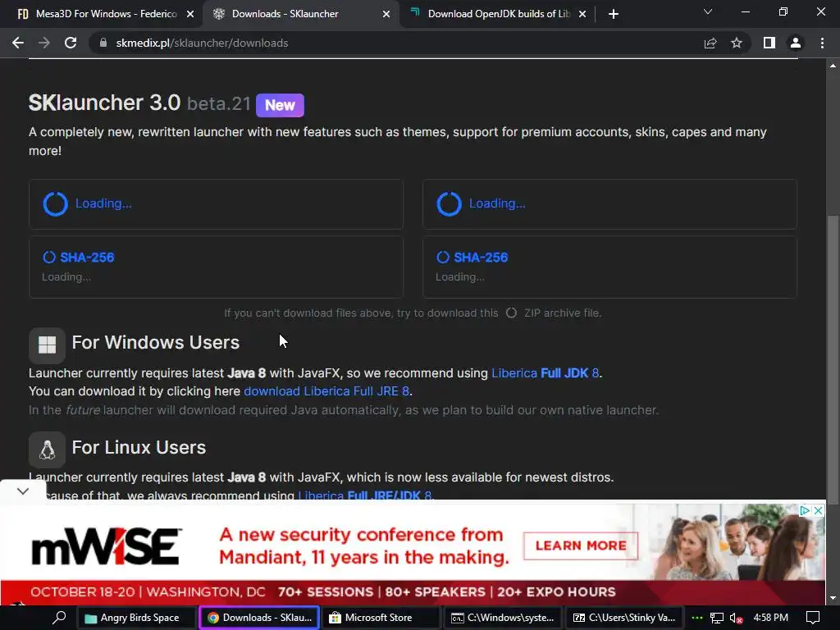Close the Mesa3D For Windows tab
This screenshot has width=840, height=630.
190,15
